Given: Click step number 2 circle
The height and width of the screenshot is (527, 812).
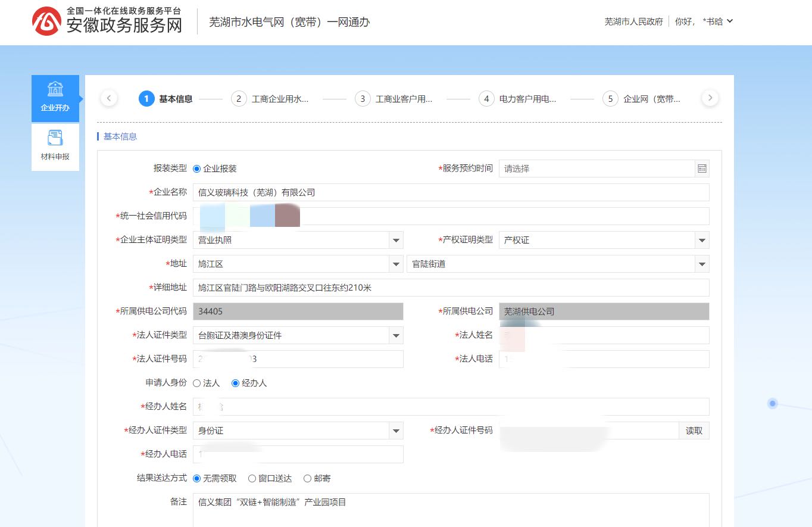Looking at the screenshot, I should click(239, 99).
